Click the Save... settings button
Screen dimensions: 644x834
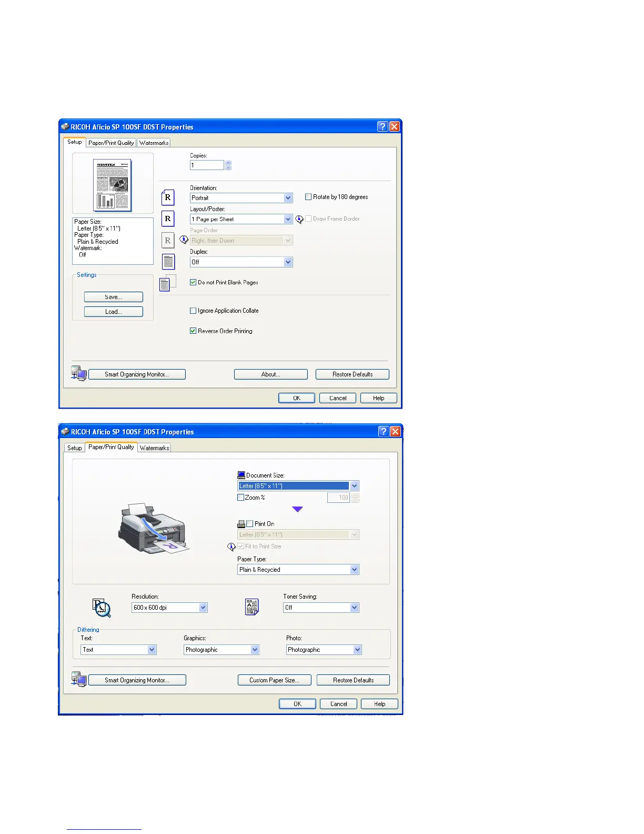pyautogui.click(x=114, y=297)
